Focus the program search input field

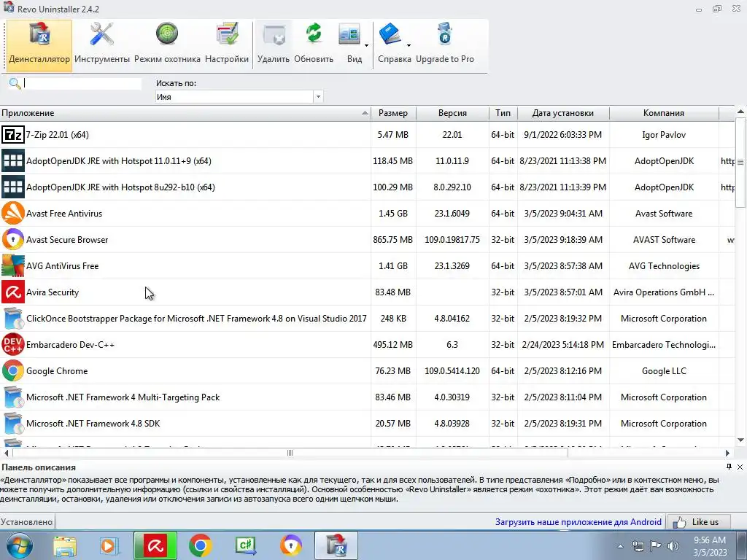(x=82, y=83)
